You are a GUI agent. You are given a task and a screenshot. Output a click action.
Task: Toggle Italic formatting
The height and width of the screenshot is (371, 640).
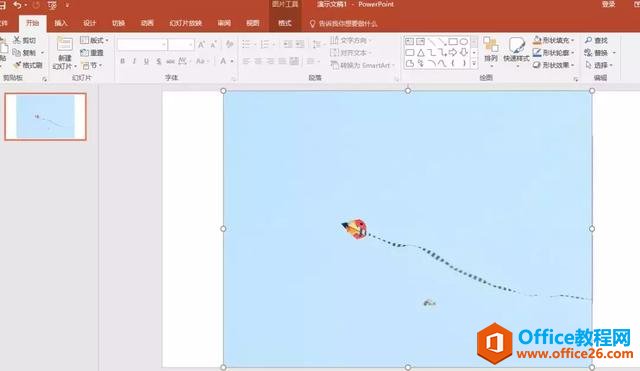pos(134,61)
